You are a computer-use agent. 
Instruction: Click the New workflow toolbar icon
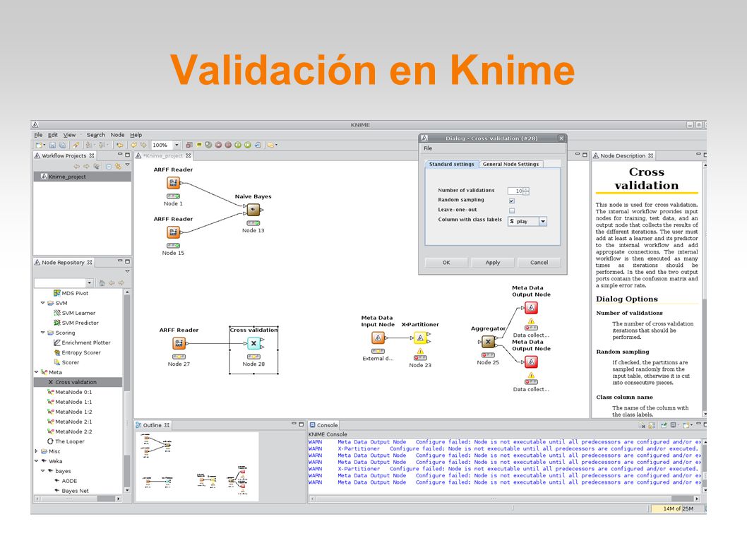(39, 145)
